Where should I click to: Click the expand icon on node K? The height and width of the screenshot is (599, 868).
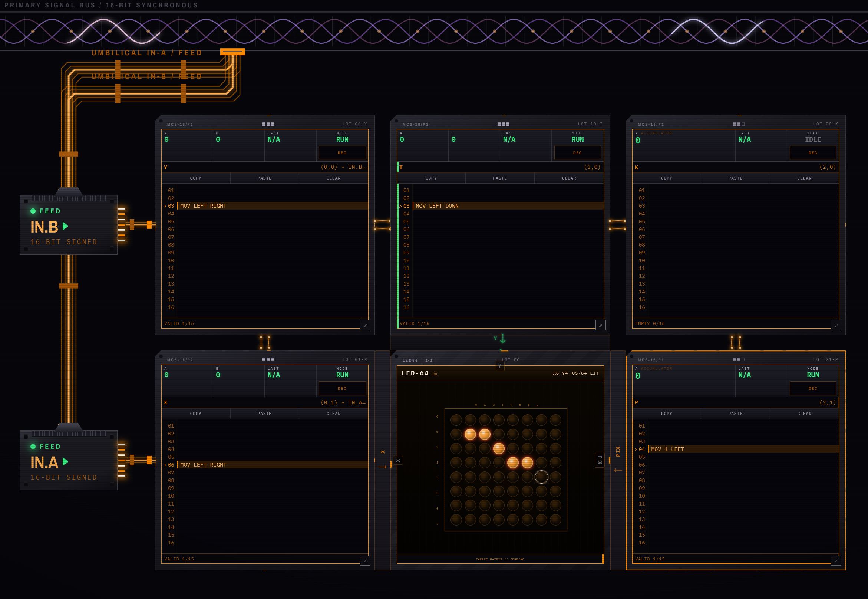coord(836,325)
